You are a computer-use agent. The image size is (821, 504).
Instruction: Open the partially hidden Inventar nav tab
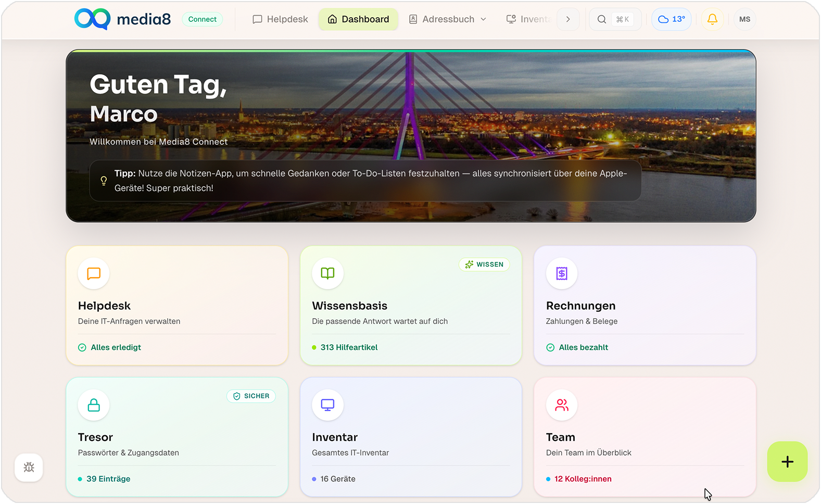point(528,19)
